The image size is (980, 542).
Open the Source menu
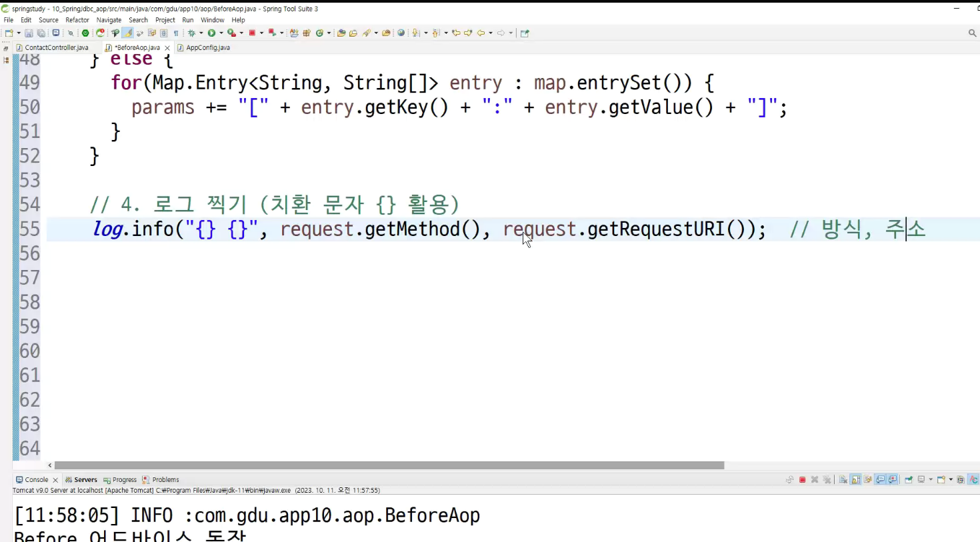49,20
